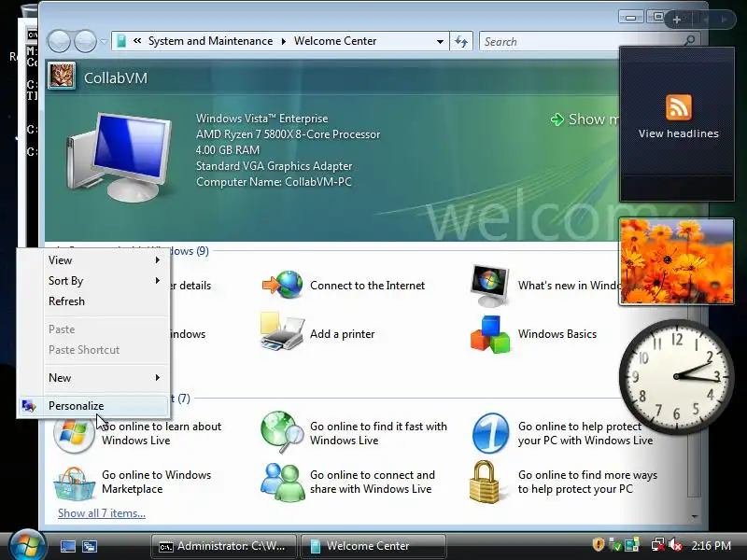Click the scrollbar down arrow in Welcome Center

click(x=695, y=516)
